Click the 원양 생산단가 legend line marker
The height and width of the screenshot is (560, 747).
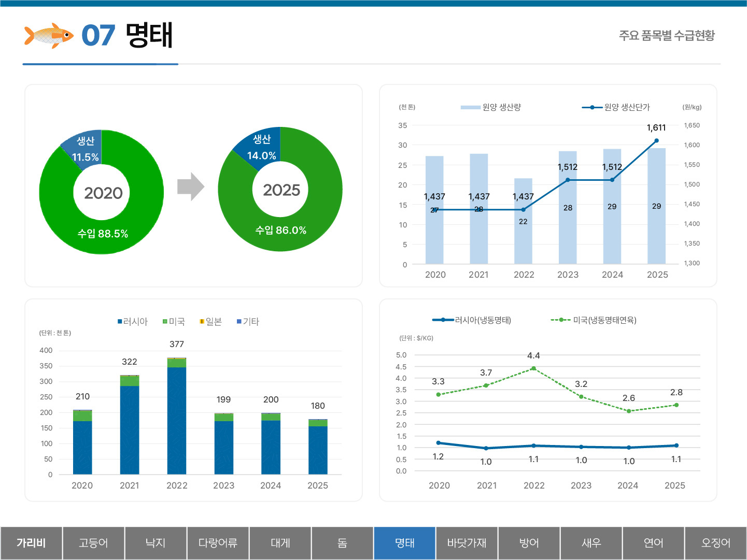[592, 107]
